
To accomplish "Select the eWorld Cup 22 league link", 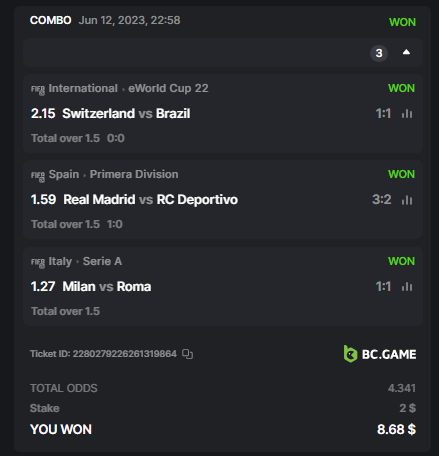I will (168, 88).
